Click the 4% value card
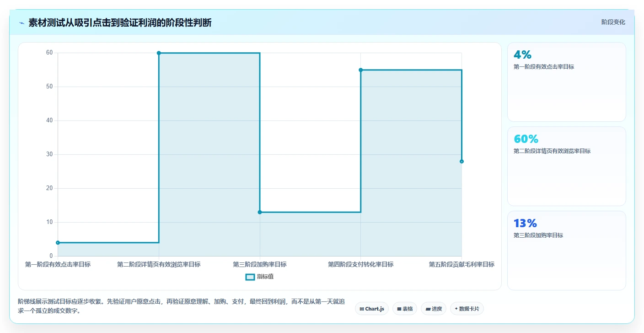 coord(566,82)
